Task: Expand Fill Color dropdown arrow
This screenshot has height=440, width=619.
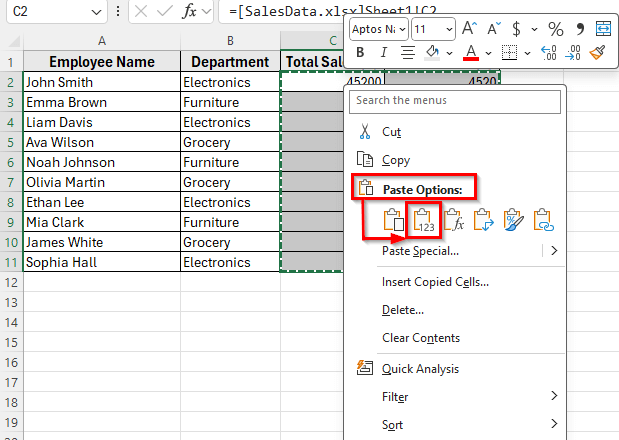Action: coord(449,53)
